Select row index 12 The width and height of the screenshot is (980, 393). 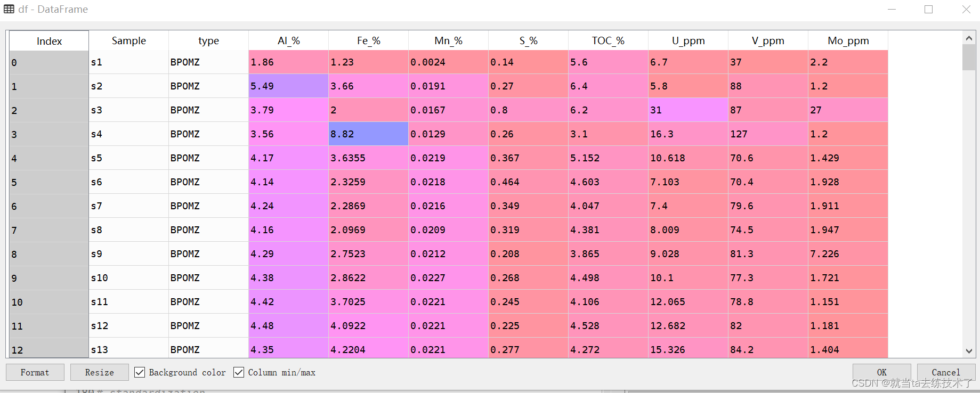pos(49,349)
